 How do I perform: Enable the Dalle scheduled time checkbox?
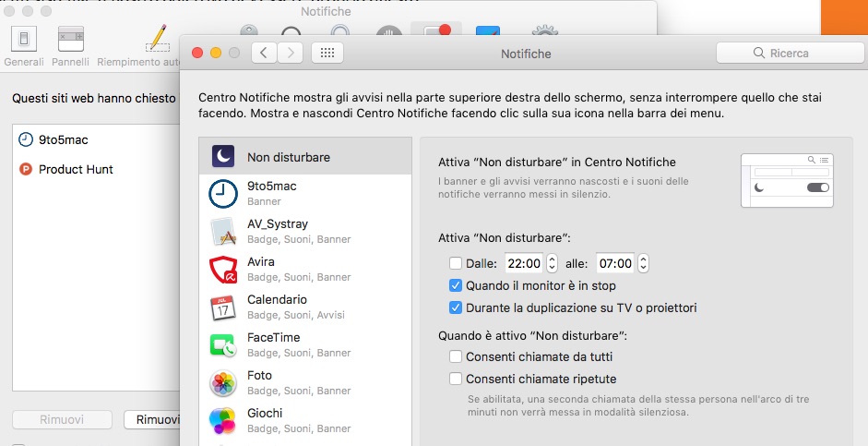[x=455, y=264]
